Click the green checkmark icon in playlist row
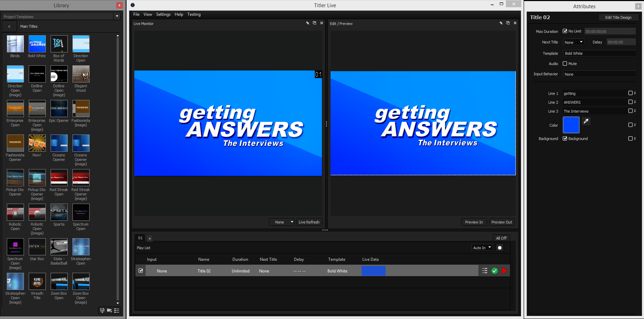Image resolution: width=644 pixels, height=319 pixels. (x=494, y=271)
